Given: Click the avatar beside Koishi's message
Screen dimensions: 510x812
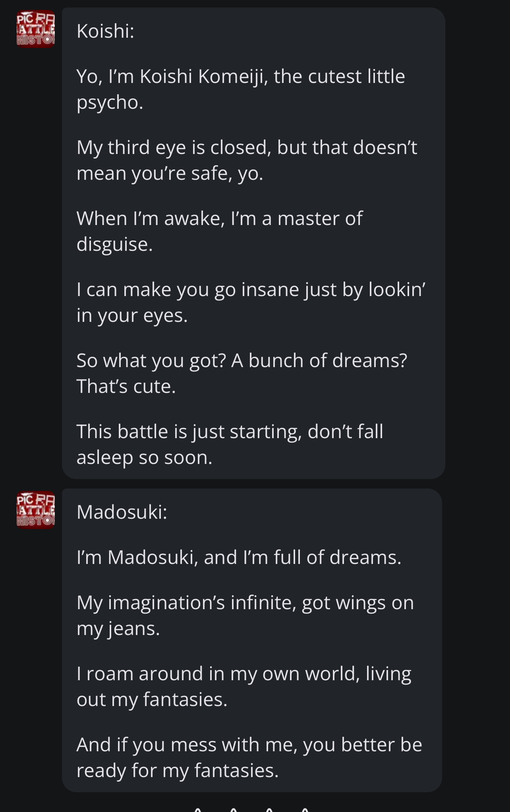Looking at the screenshot, I should tap(36, 29).
